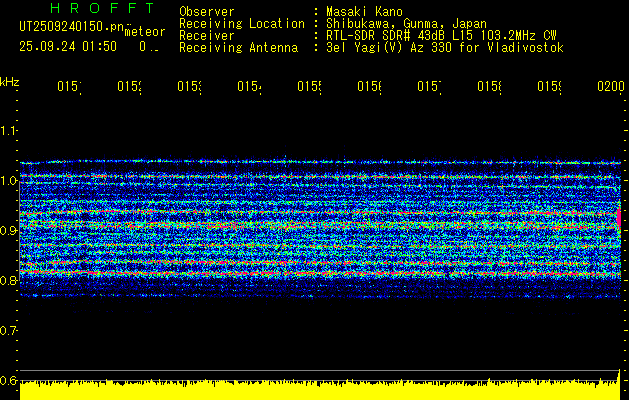Click the "Receiver" field label

point(207,36)
